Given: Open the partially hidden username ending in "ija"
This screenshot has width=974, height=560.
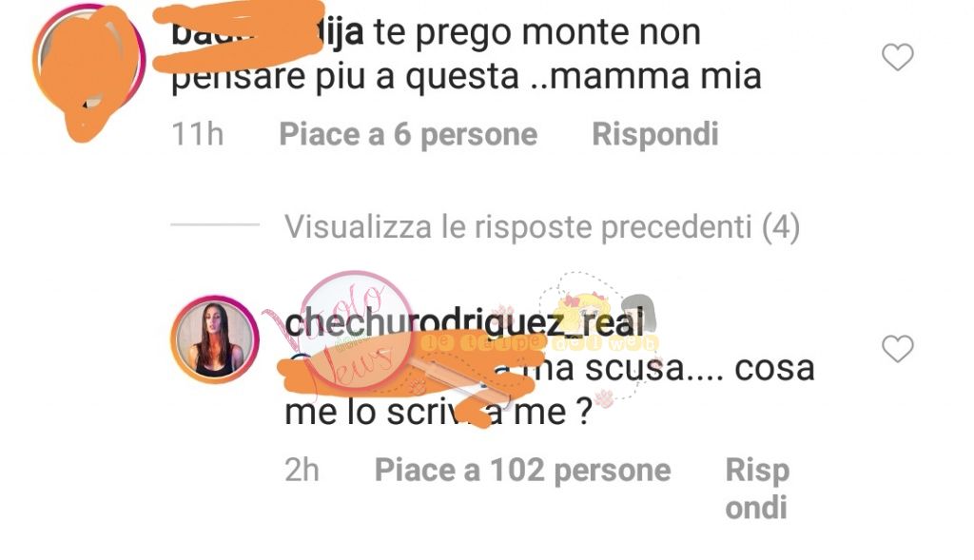Looking at the screenshot, I should click(267, 32).
